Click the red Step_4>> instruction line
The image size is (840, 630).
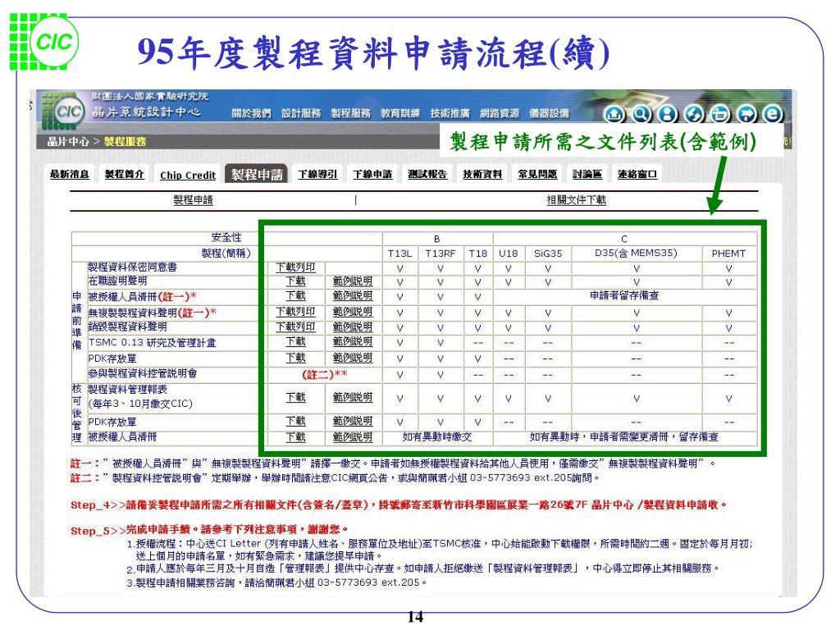point(399,504)
